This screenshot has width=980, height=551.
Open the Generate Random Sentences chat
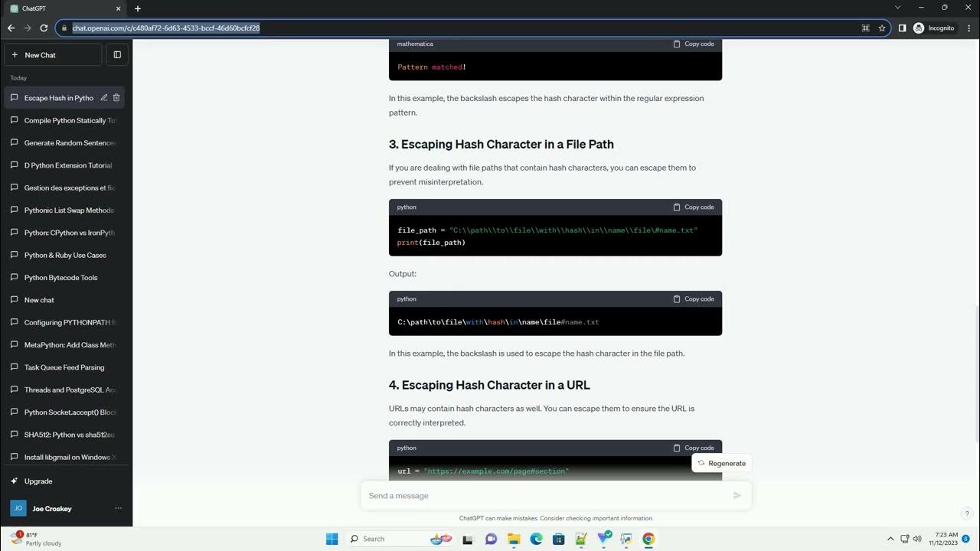(66, 143)
